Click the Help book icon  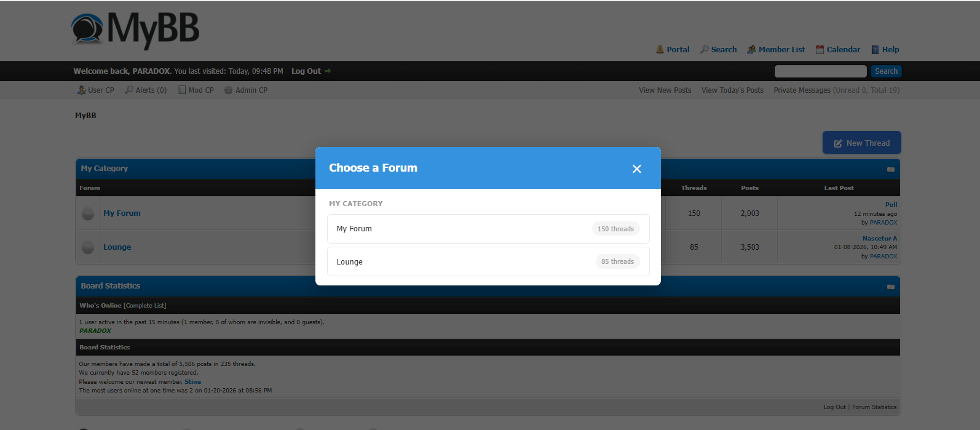point(875,50)
